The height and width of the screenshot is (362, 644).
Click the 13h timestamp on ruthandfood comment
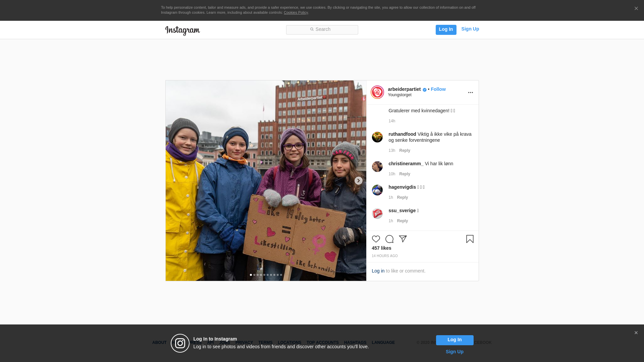point(392,150)
